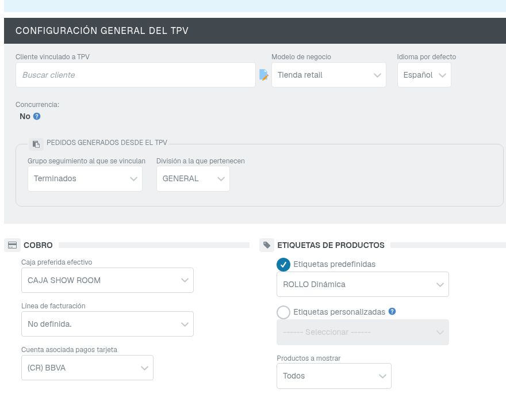Click the disabled Seleccionar custom labels dropdown
Screen dimensions: 506x420
point(363,332)
